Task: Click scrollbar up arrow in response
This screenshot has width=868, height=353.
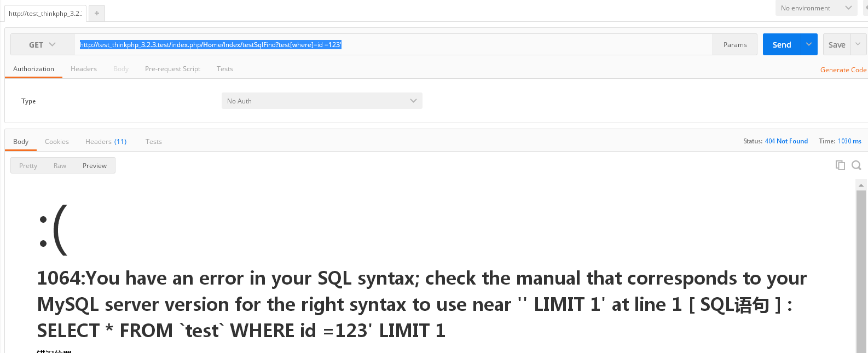Action: coord(861,186)
